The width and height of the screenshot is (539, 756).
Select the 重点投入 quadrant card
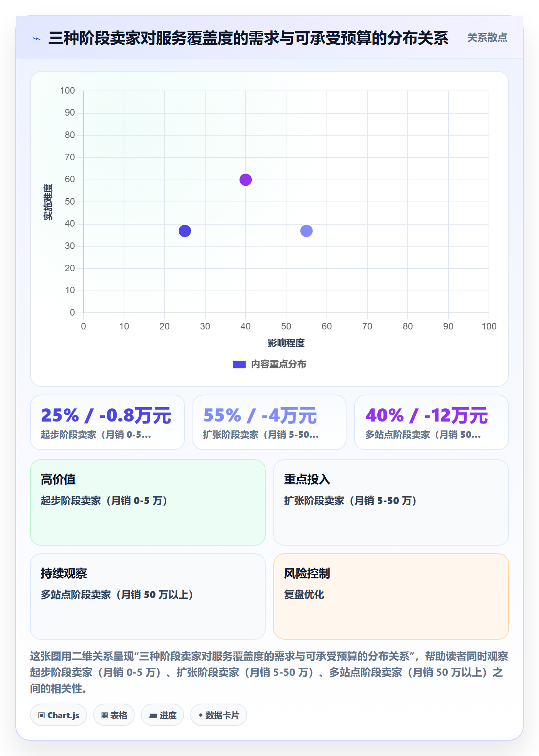391,502
